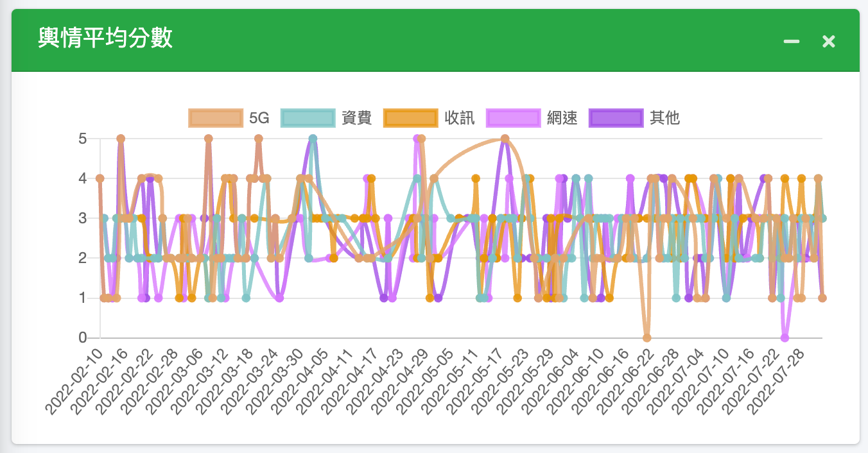Select the tan 5G data point at zero
The height and width of the screenshot is (453, 868).
click(647, 338)
